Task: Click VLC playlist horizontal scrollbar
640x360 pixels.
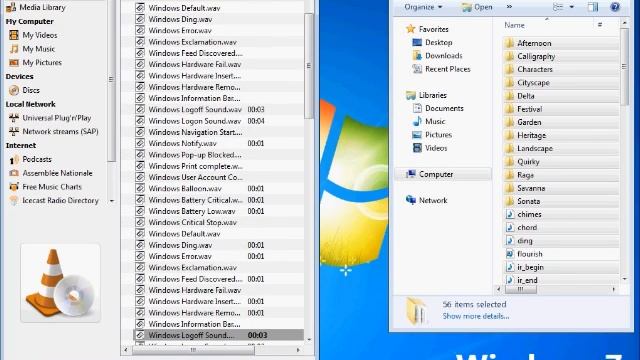Action: tap(193, 350)
